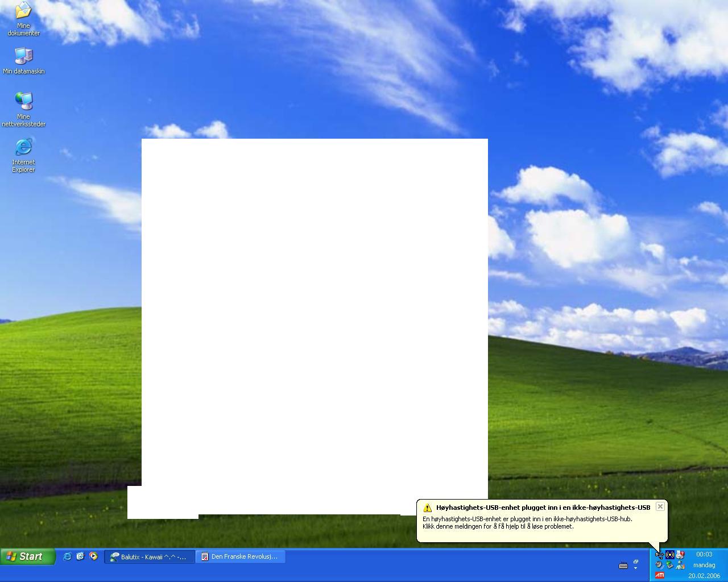Viewport: 728px width, 582px height.
Task: Switch to the Balutix - Kawaii taskbar window
Action: 150,557
